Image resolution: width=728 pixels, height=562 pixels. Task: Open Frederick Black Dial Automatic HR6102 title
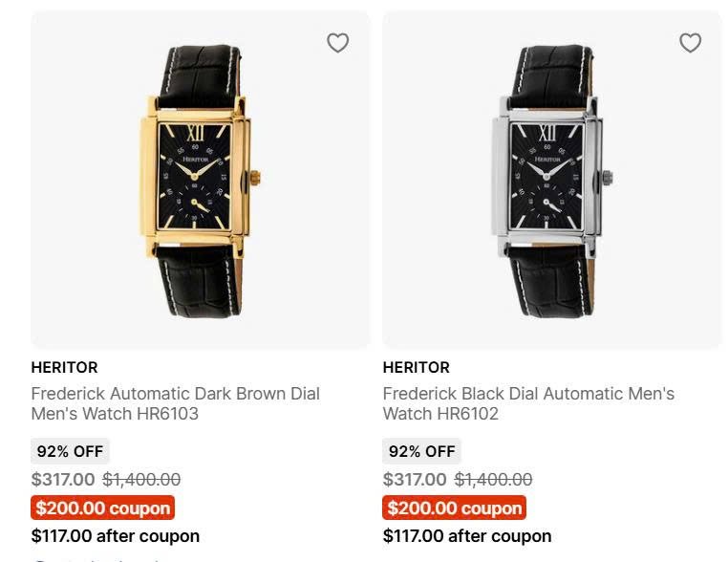pyautogui.click(x=528, y=403)
